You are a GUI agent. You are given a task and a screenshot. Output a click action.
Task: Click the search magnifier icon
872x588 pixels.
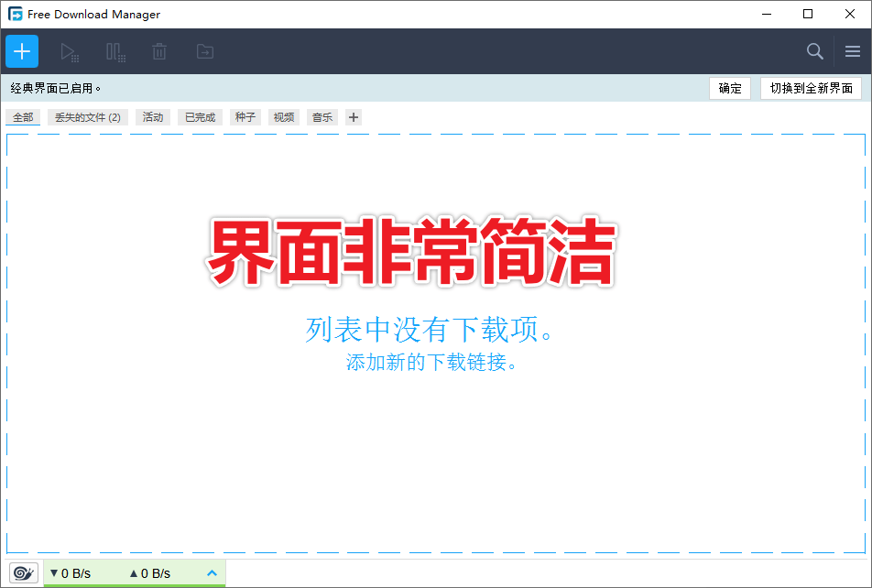tap(814, 51)
